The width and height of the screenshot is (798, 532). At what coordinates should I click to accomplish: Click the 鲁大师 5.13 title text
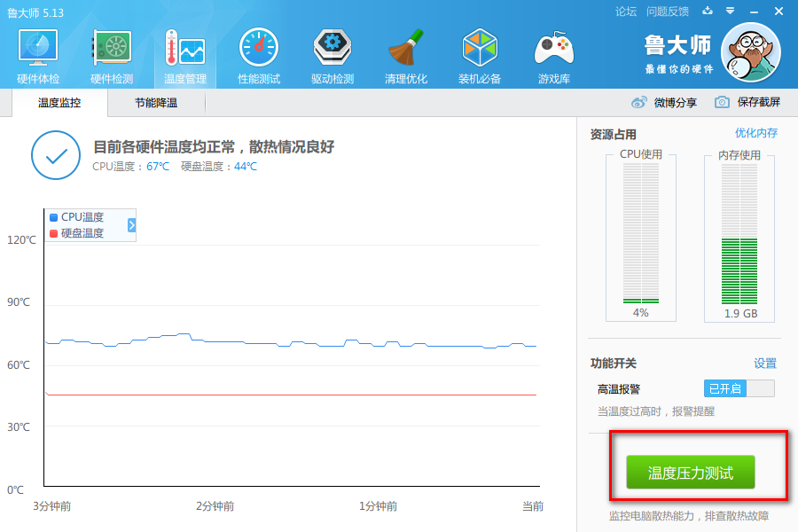(35, 12)
